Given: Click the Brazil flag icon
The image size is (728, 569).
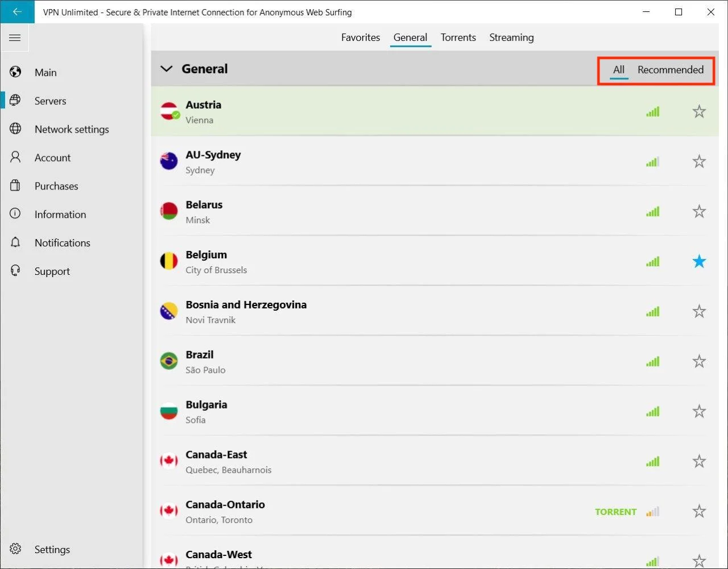Looking at the screenshot, I should [x=169, y=361].
